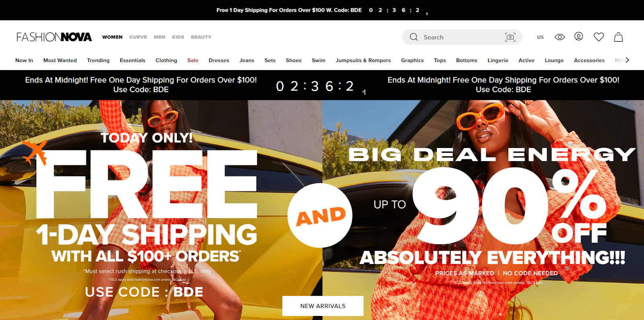
Task: Click left Ends At Midnight promo text
Action: pos(141,85)
